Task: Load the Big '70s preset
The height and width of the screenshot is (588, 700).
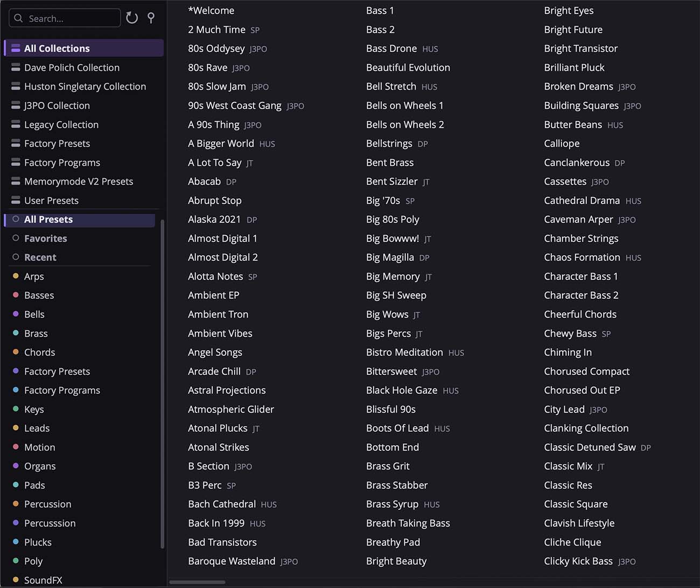Action: click(x=383, y=200)
